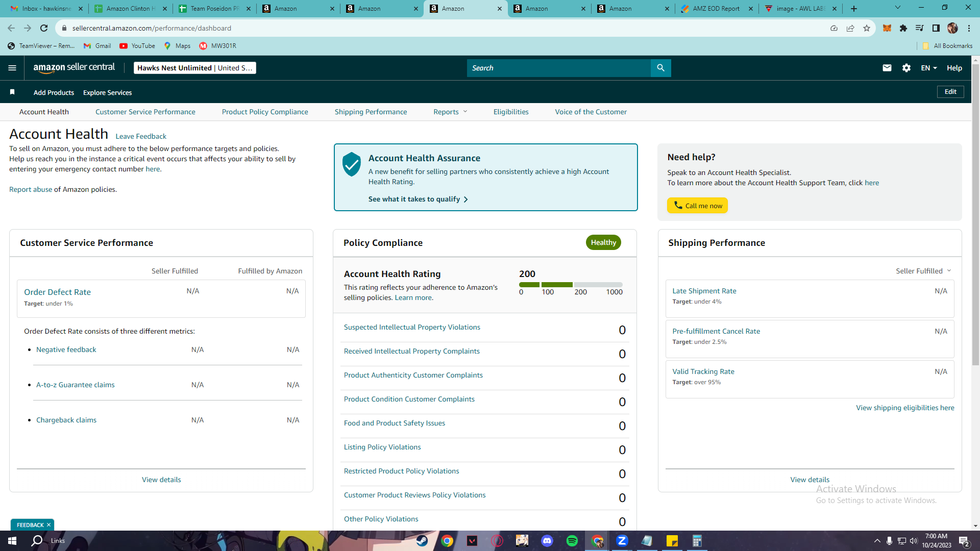
Task: View details for Customer Service Performance
Action: (x=161, y=480)
